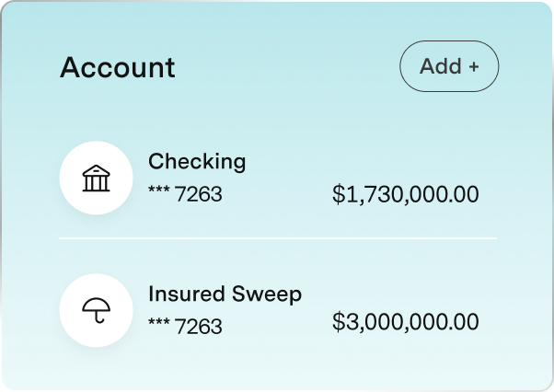The width and height of the screenshot is (554, 392).
Task: Select the Checking balance $1,730,000.00
Action: pos(405,194)
